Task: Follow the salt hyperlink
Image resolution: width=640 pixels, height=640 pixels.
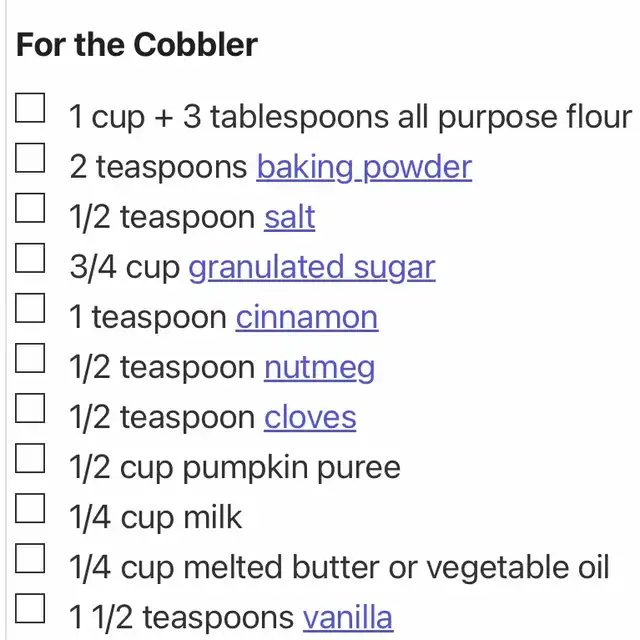Action: [x=289, y=217]
